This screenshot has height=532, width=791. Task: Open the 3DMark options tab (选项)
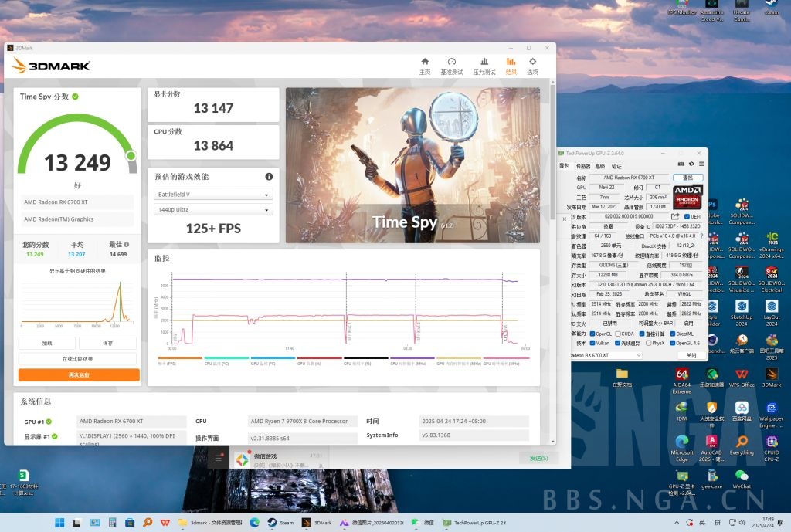point(532,66)
